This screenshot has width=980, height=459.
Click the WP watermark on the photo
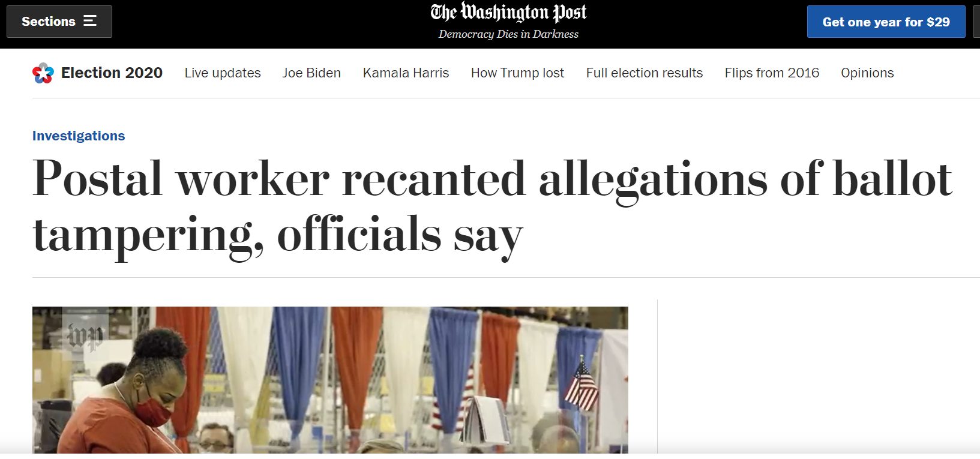tap(85, 335)
